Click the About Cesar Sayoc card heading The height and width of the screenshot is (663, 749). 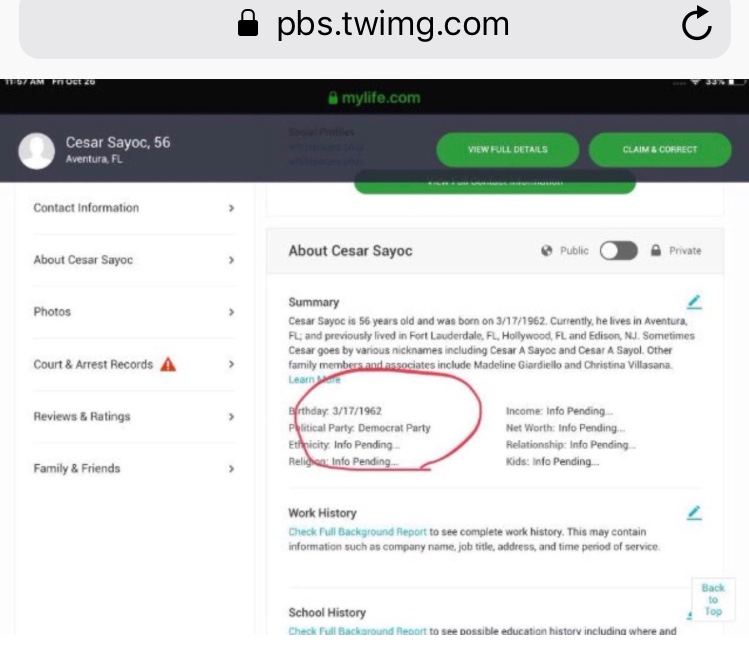[x=350, y=251]
